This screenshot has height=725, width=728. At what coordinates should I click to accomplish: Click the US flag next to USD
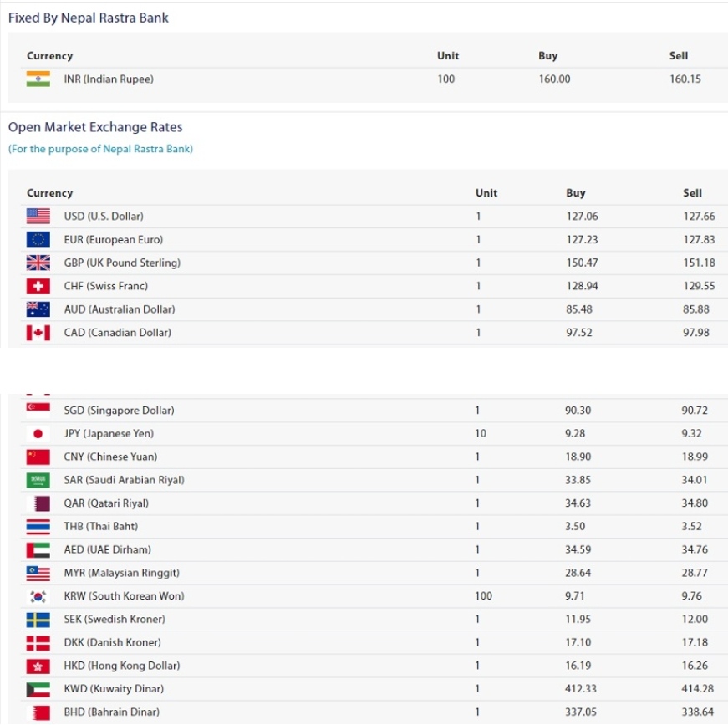(38, 217)
